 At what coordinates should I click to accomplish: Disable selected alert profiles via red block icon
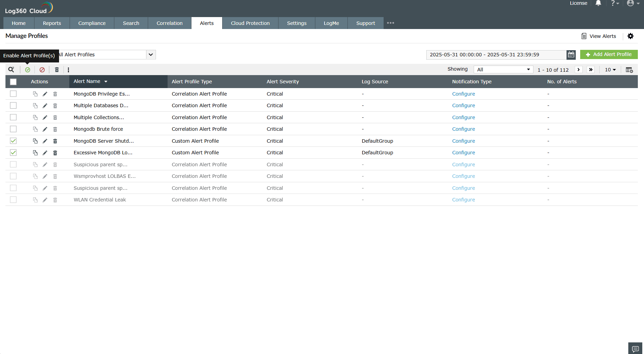[42, 69]
